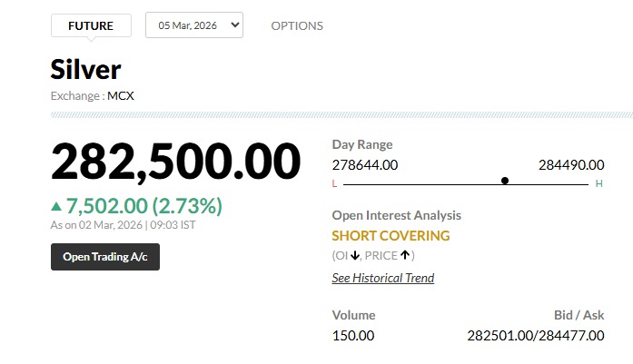Switch to the OPTIONS tab
633x364 pixels.
pos(297,25)
